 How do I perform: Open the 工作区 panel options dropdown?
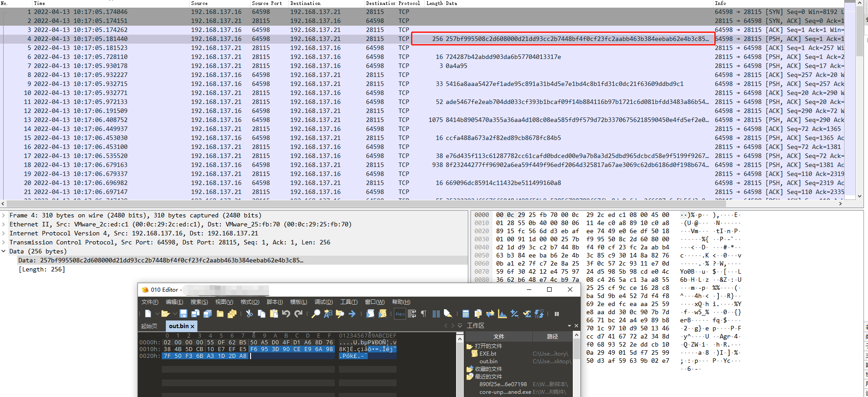(x=569, y=325)
